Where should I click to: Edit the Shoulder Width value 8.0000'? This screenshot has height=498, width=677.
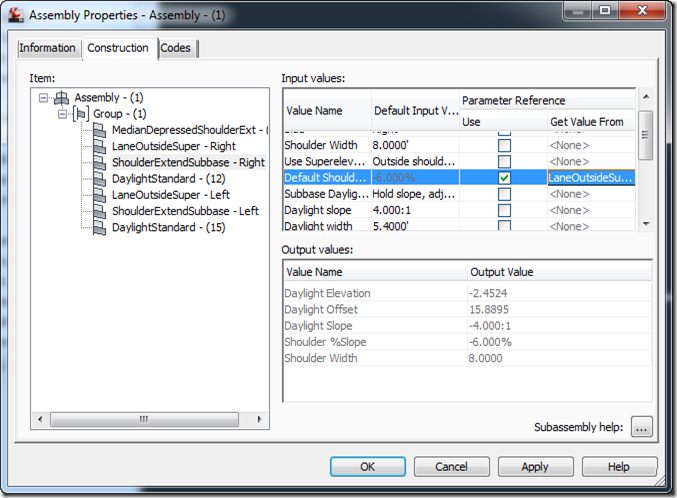pyautogui.click(x=415, y=145)
